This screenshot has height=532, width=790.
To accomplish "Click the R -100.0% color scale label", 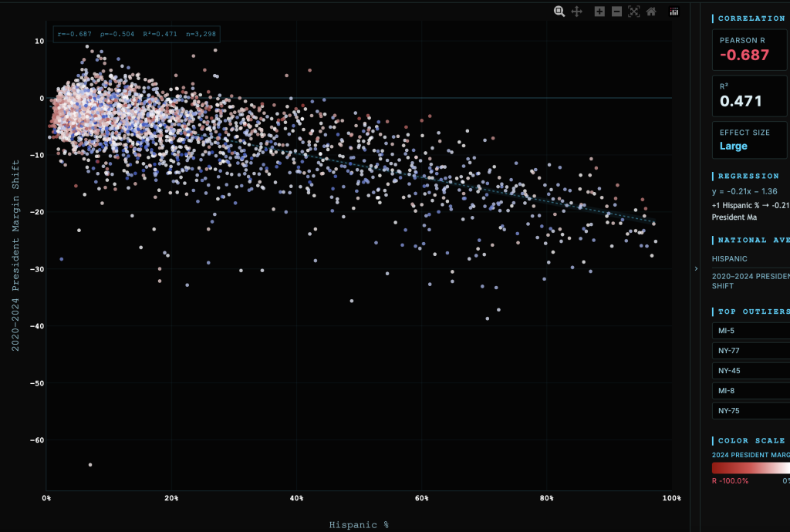I will [x=730, y=480].
